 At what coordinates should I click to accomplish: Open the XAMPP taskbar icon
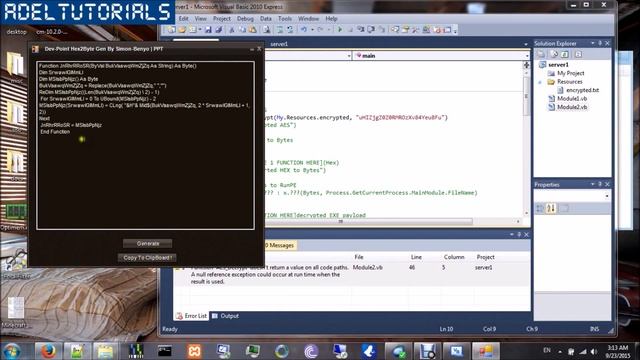click(x=194, y=351)
